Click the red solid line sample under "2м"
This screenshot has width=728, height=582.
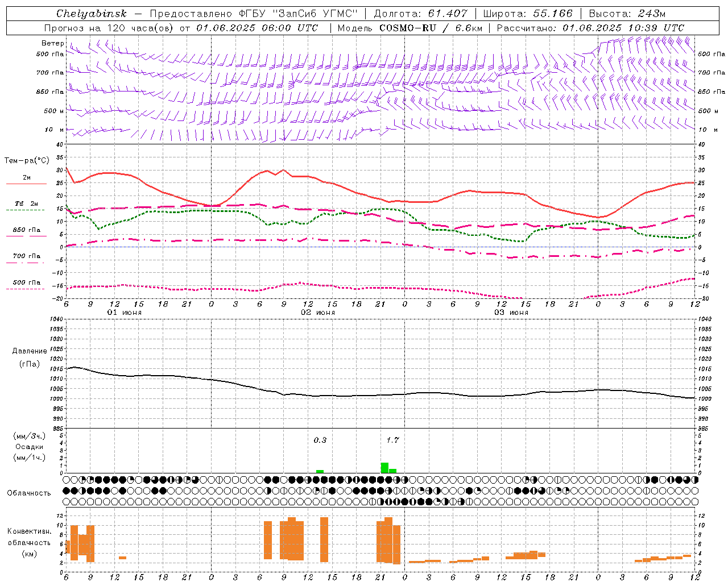pyautogui.click(x=26, y=184)
